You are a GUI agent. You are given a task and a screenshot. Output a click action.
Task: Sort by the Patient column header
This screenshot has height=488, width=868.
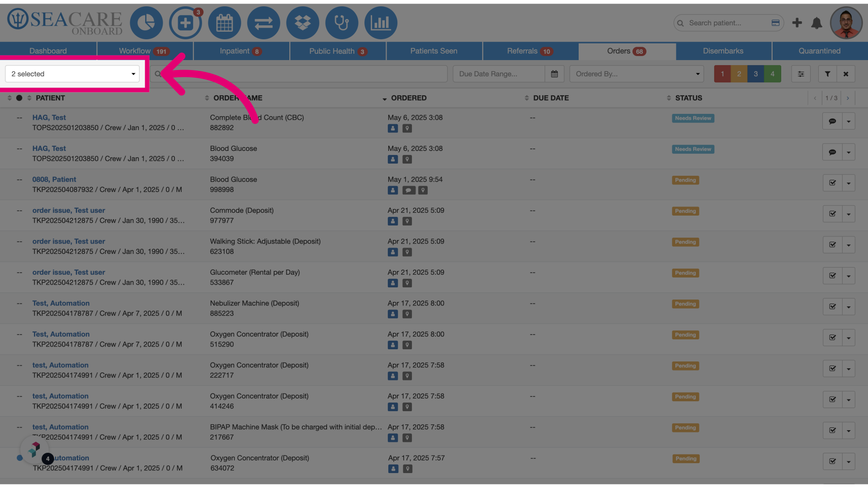tap(50, 98)
